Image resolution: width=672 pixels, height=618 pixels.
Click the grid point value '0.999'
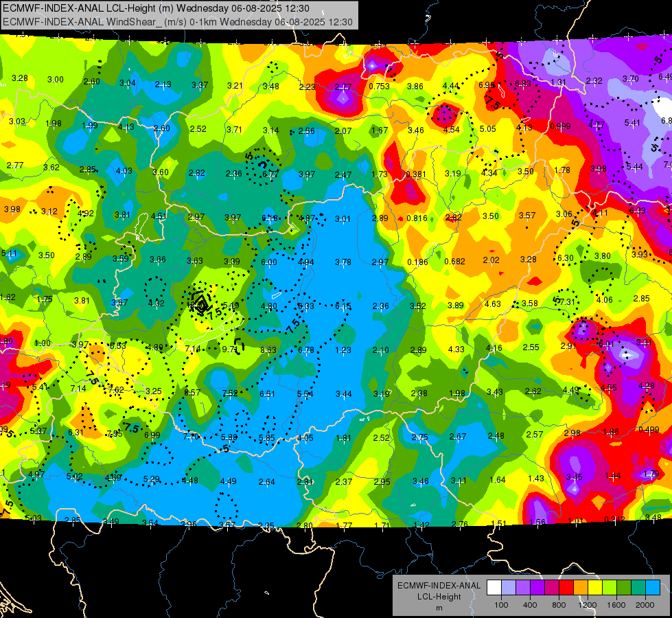coord(560,126)
